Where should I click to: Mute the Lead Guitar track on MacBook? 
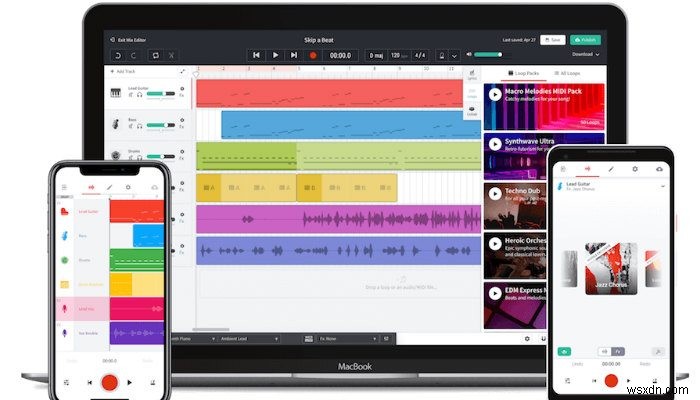[131, 95]
